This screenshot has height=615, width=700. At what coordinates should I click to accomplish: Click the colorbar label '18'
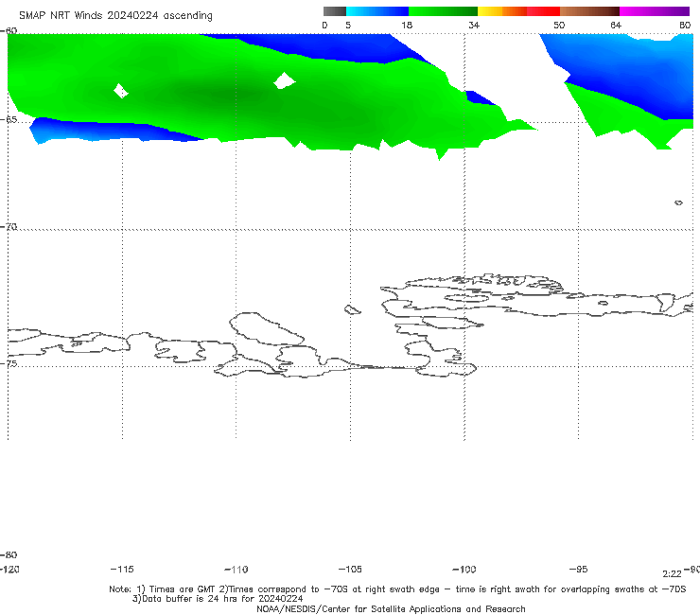point(407,25)
